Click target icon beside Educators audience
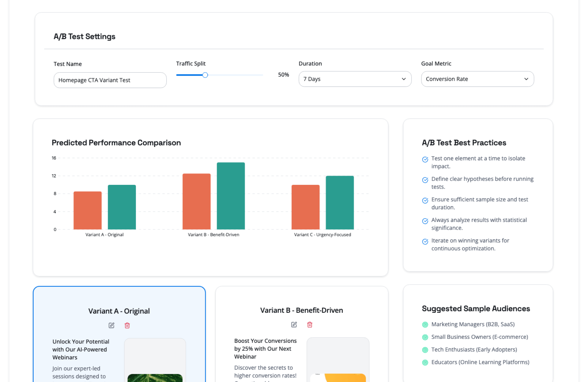Viewport: 588px width, 382px height. 425,362
